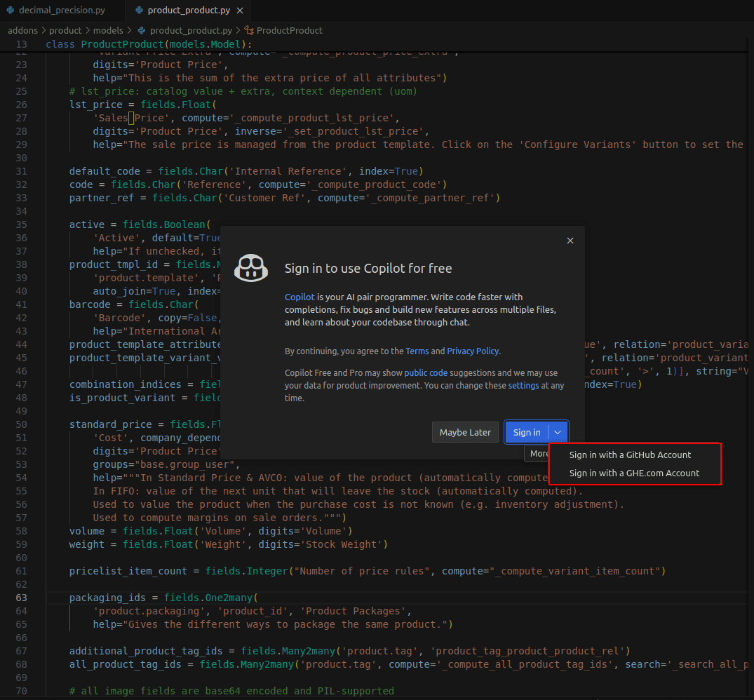This screenshot has height=700, width=754.
Task: Click the heading 'Sign in to use Copilot for free'
Action: [368, 268]
